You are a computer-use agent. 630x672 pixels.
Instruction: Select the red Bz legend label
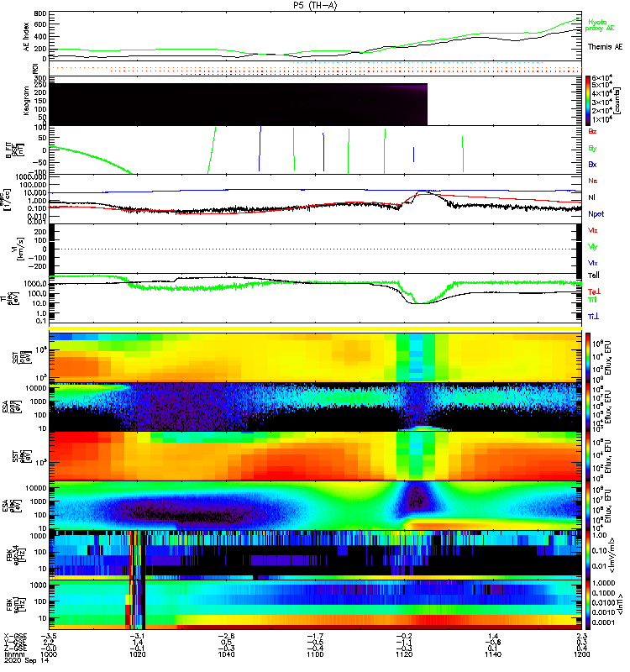(x=592, y=132)
